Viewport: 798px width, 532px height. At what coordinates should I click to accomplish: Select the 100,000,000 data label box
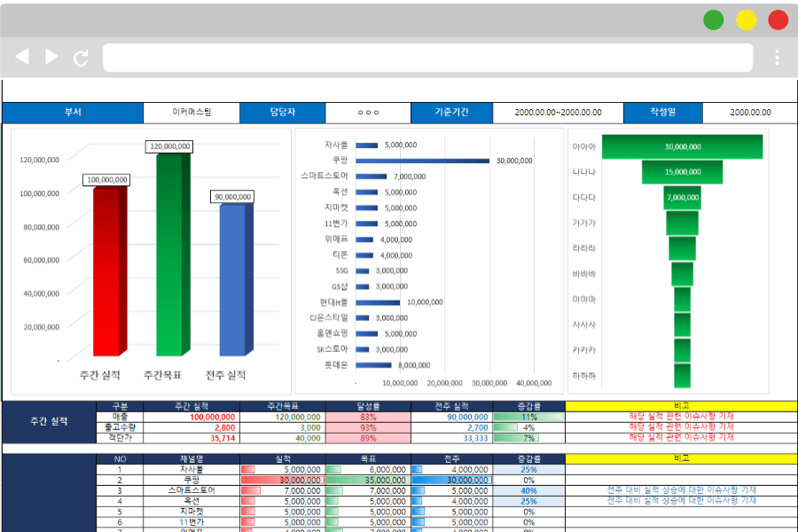pyautogui.click(x=106, y=180)
